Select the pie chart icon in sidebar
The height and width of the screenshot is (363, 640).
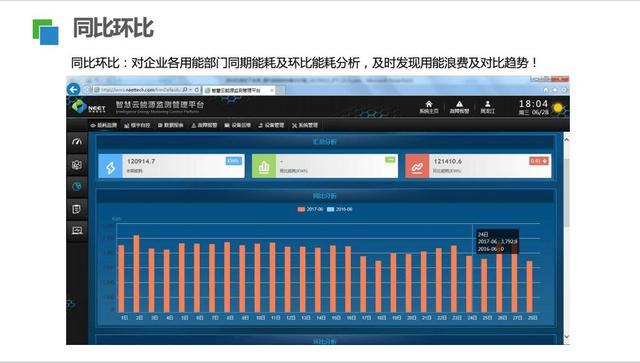(x=77, y=187)
